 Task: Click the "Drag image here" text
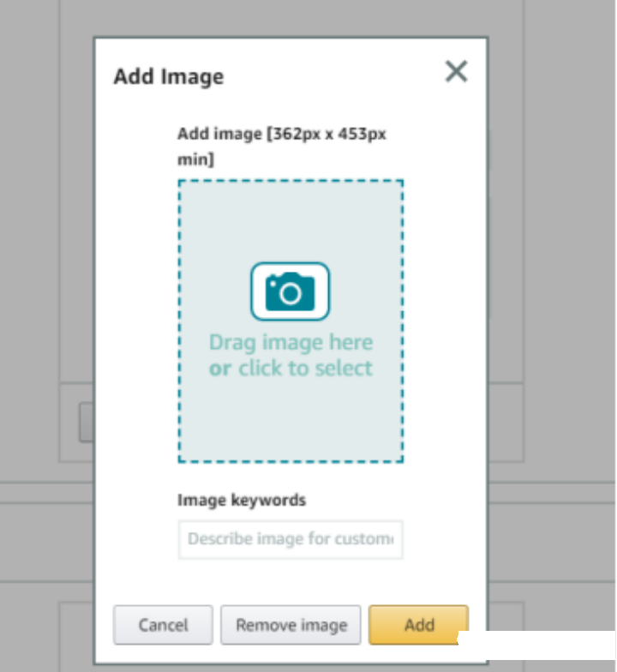(x=291, y=343)
